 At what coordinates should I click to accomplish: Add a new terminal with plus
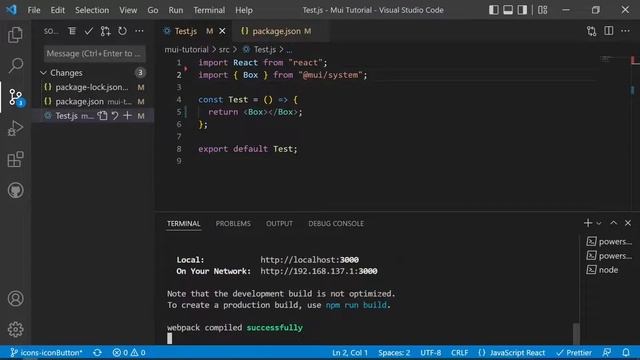pyautogui.click(x=588, y=223)
